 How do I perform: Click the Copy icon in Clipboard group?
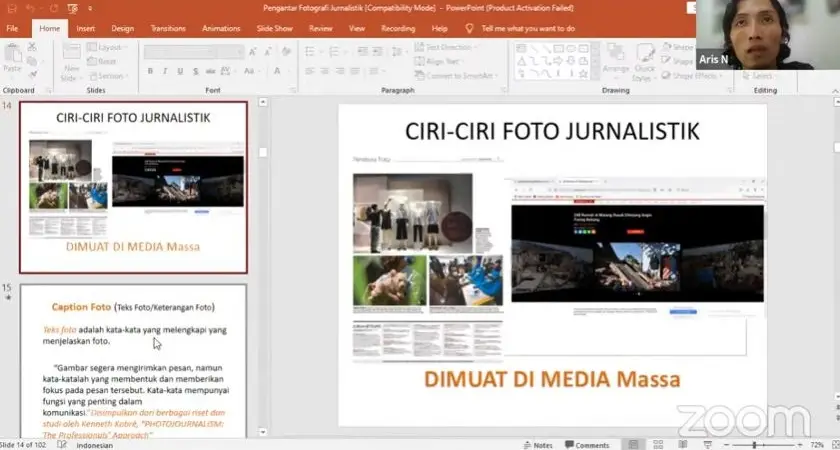tap(32, 61)
